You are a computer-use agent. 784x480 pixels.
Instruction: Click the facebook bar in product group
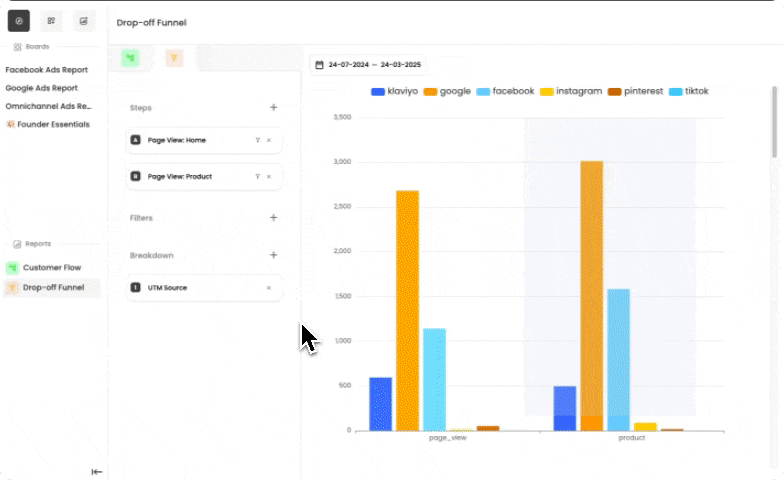pyautogui.click(x=618, y=360)
